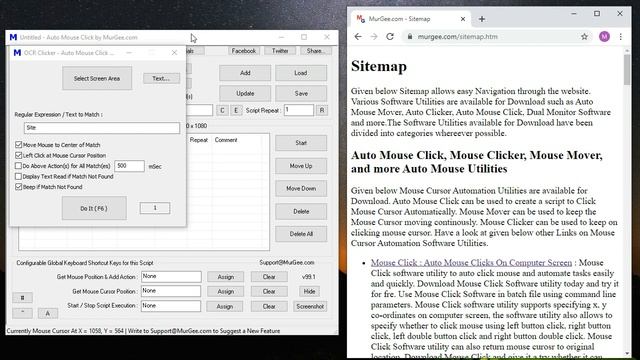Image resolution: width=640 pixels, height=360 pixels.
Task: Clear Get Mouse Cursor Position shortcut
Action: pyautogui.click(x=269, y=291)
